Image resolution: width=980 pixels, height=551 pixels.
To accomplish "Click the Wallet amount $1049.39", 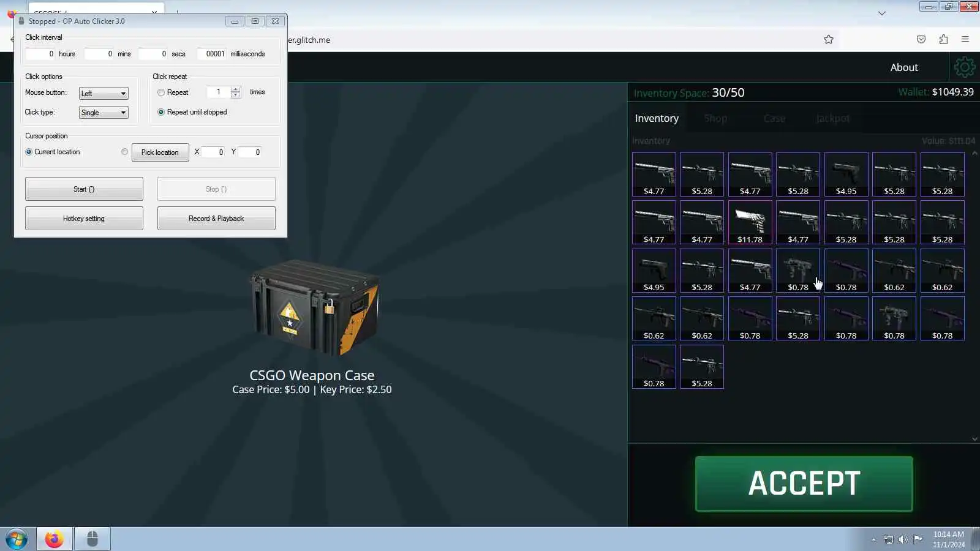I will 952,92.
